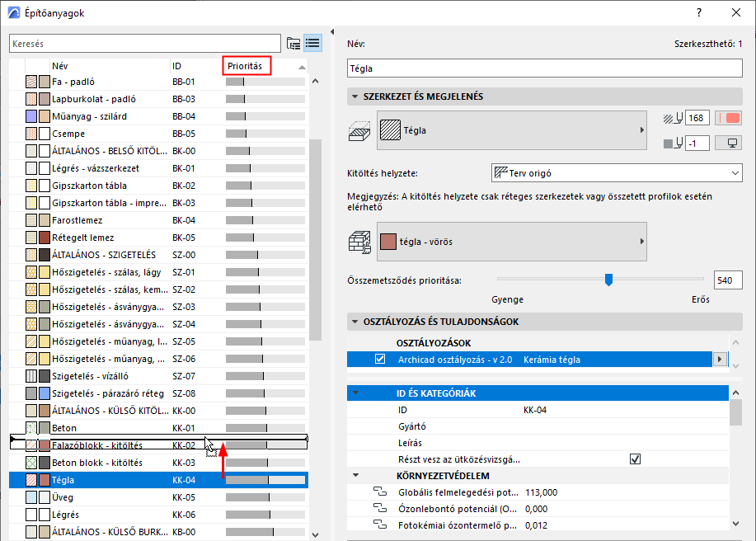Click fill pattern icon of Beton row
The image size is (756, 541).
click(x=31, y=428)
